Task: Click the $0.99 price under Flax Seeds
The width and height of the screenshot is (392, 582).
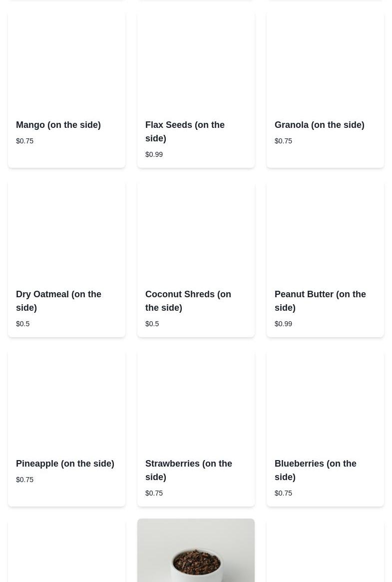Action: point(154,154)
